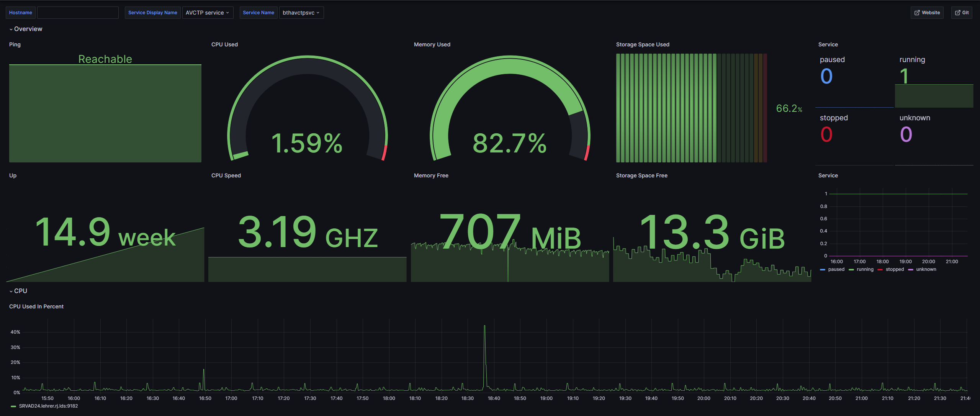
Task: Click the Storage Space Used bar gauge
Action: tap(691, 108)
